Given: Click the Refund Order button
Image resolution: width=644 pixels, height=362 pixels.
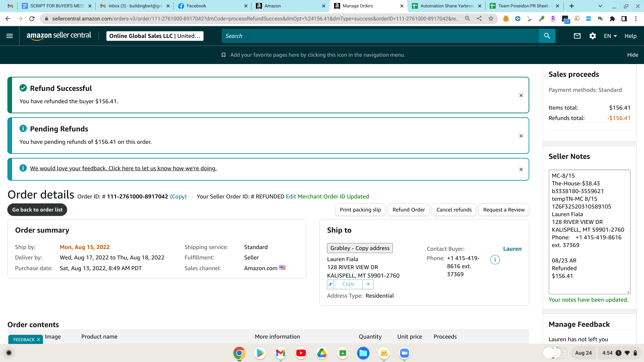Looking at the screenshot, I should click(409, 210).
